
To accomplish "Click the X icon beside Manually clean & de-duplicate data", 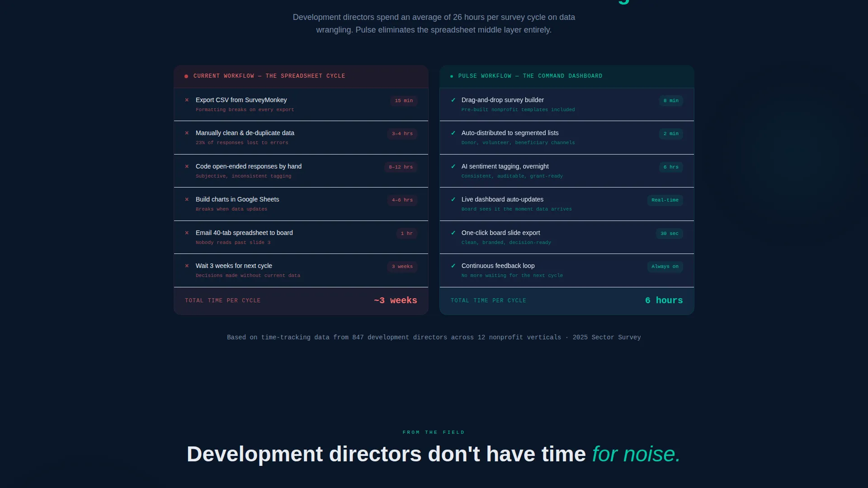I will tap(187, 133).
